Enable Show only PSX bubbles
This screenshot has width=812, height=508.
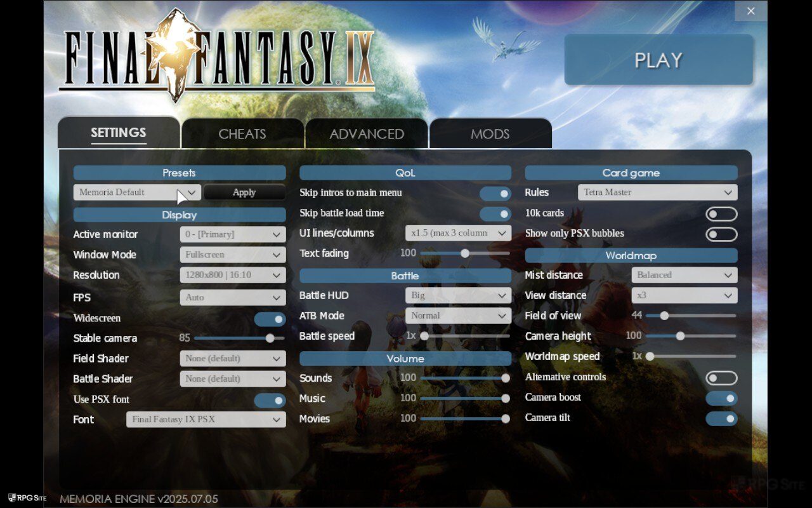pyautogui.click(x=722, y=234)
